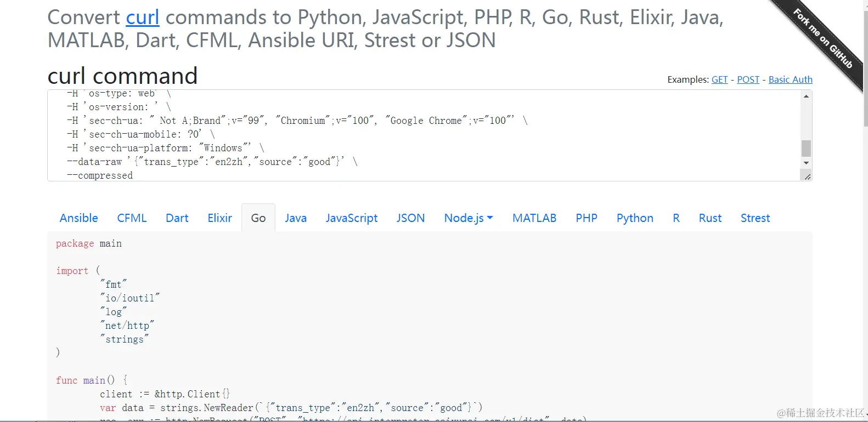Select the Go tab
Image resolution: width=868 pixels, height=422 pixels.
coord(258,218)
